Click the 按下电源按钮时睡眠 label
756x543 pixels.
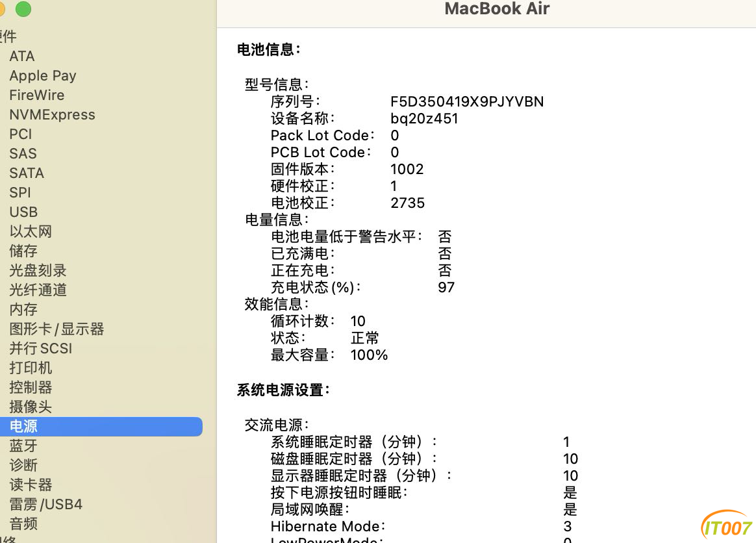[x=339, y=492]
